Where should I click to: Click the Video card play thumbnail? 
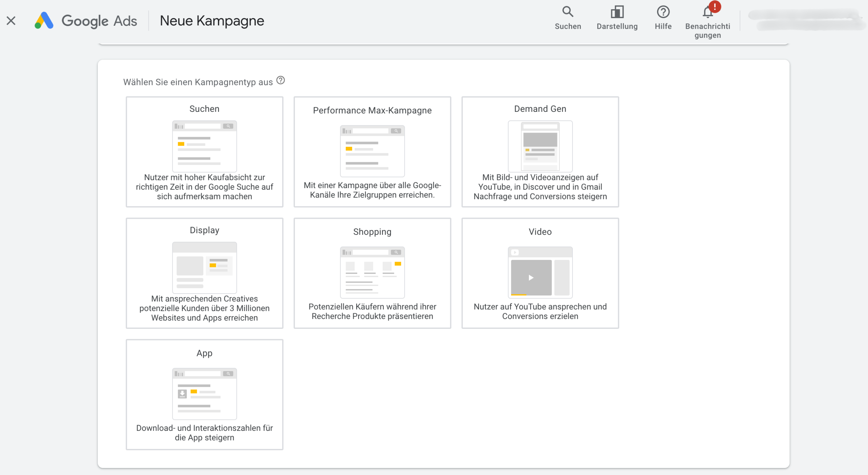coord(531,278)
